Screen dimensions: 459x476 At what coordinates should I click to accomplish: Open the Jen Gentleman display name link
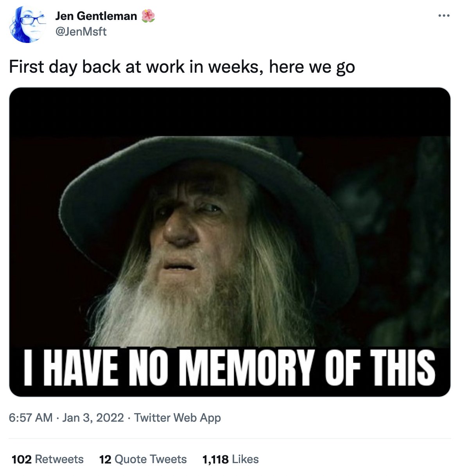(x=96, y=16)
